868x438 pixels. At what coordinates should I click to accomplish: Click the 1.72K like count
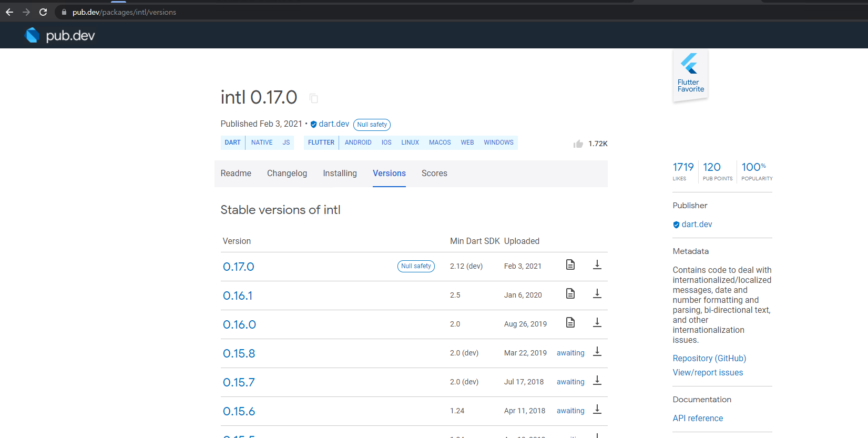pyautogui.click(x=598, y=144)
